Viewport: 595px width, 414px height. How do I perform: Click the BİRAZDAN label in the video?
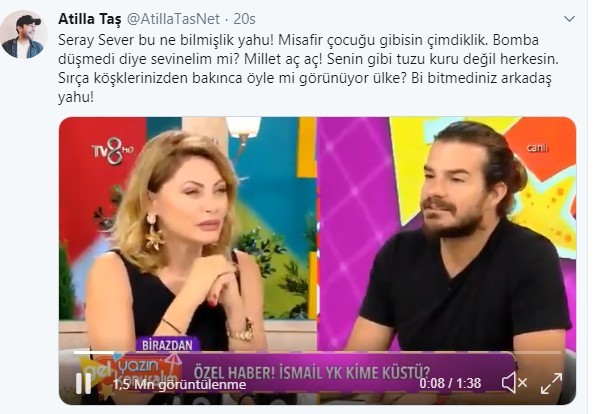tap(167, 345)
